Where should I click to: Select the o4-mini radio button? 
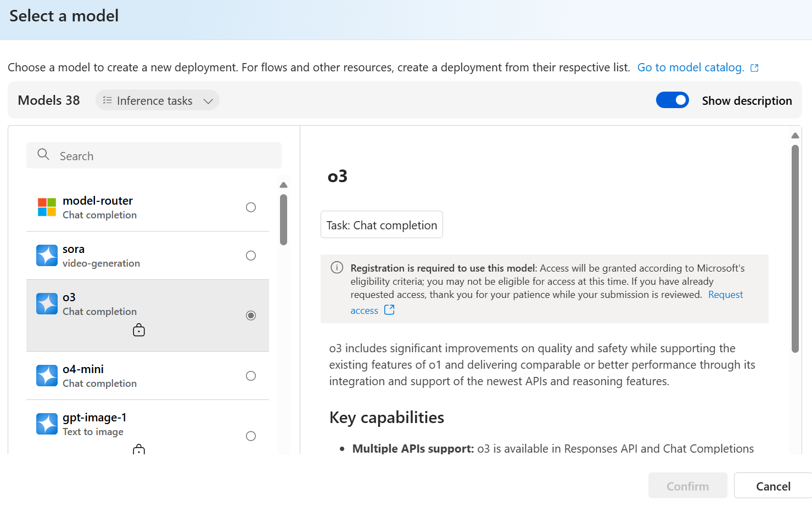point(251,376)
